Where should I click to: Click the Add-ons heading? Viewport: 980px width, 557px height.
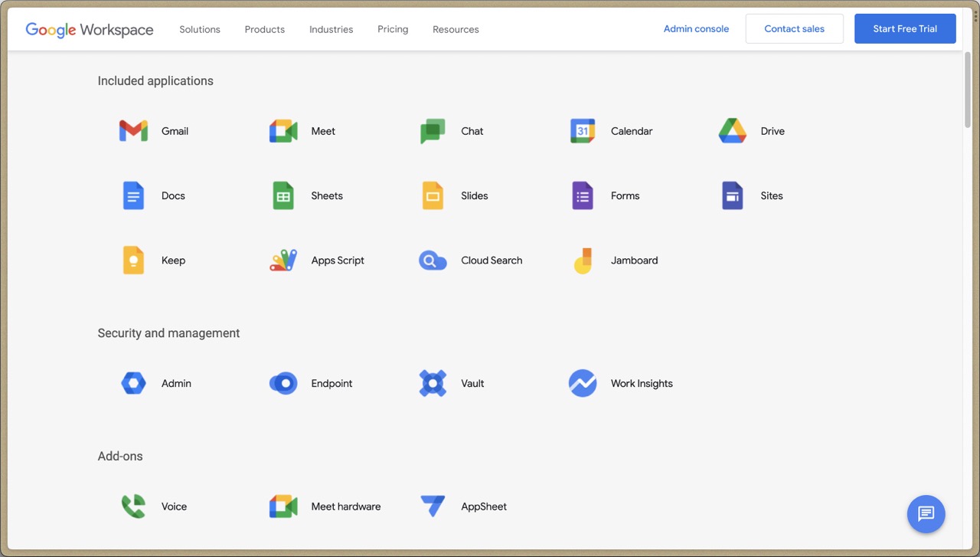[x=120, y=456]
